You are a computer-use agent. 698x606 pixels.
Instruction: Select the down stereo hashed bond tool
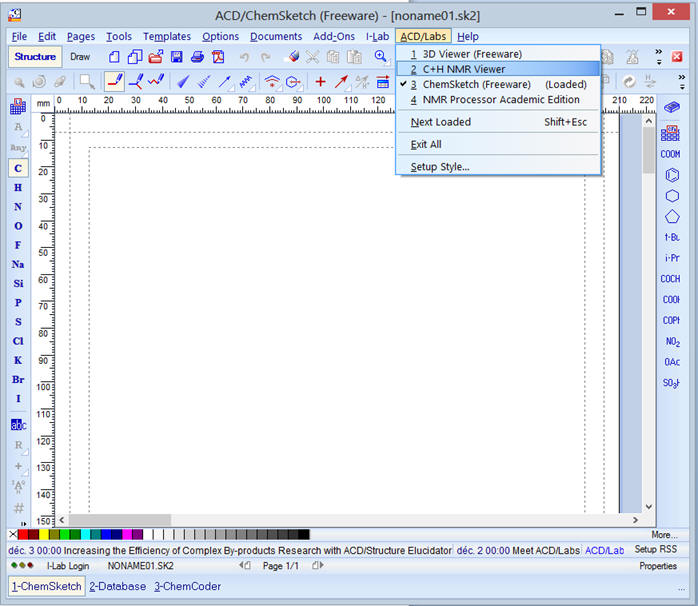click(x=204, y=81)
